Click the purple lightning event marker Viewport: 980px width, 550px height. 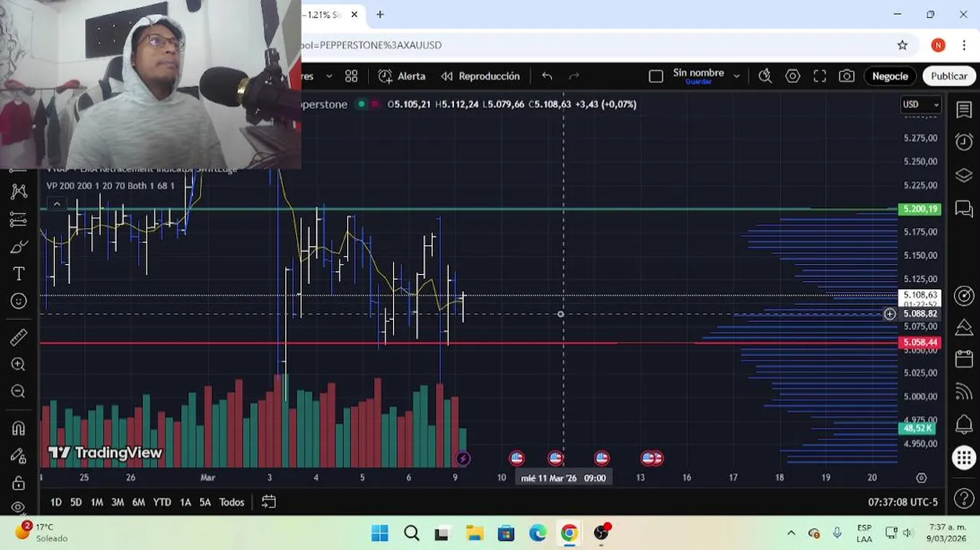(463, 458)
